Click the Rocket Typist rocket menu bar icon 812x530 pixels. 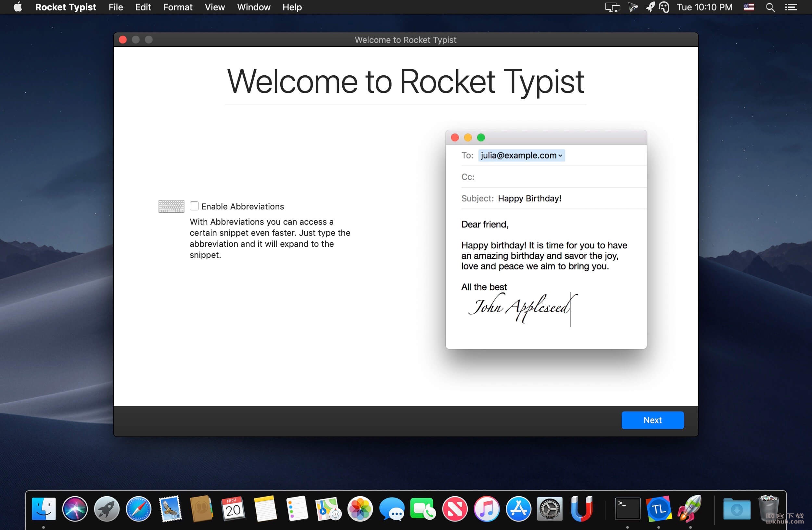click(x=650, y=7)
